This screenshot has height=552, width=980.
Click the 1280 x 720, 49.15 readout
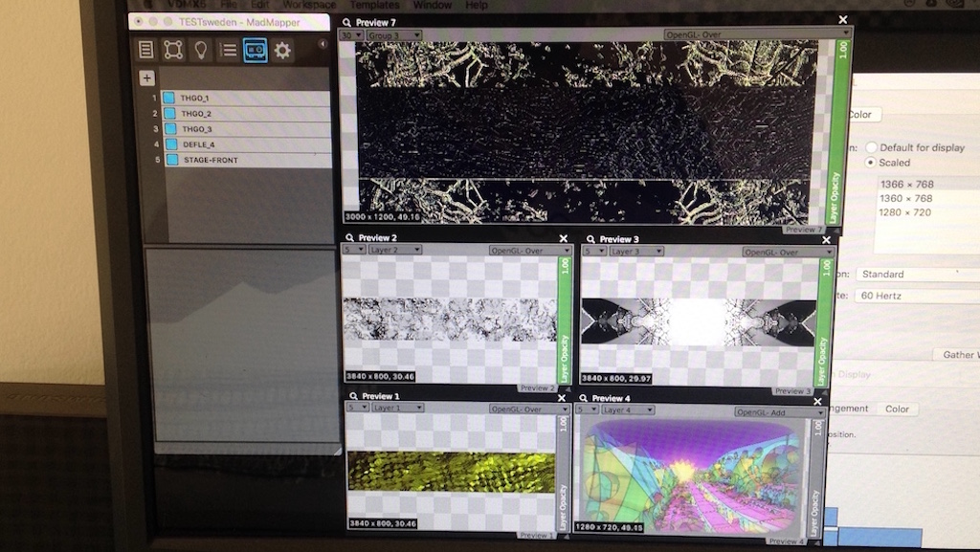coord(610,528)
